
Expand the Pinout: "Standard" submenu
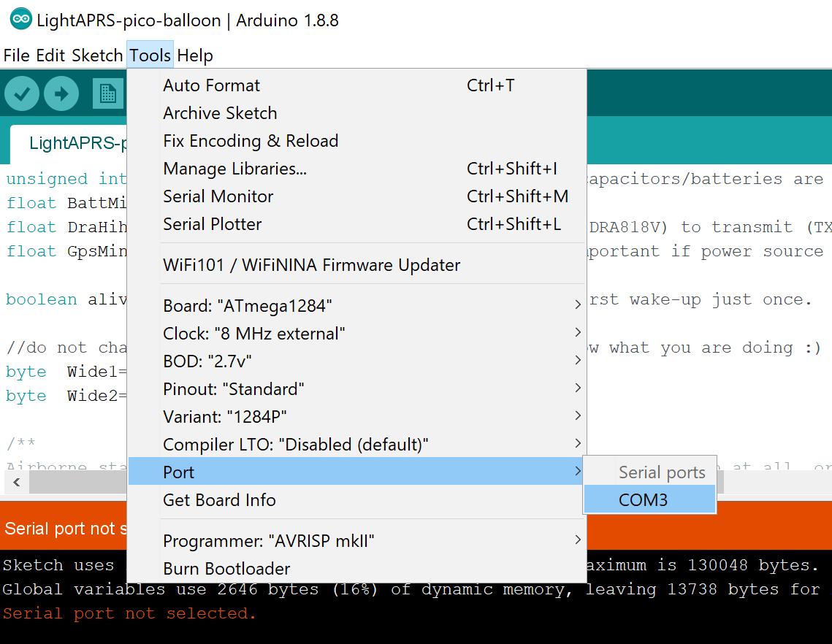point(356,389)
